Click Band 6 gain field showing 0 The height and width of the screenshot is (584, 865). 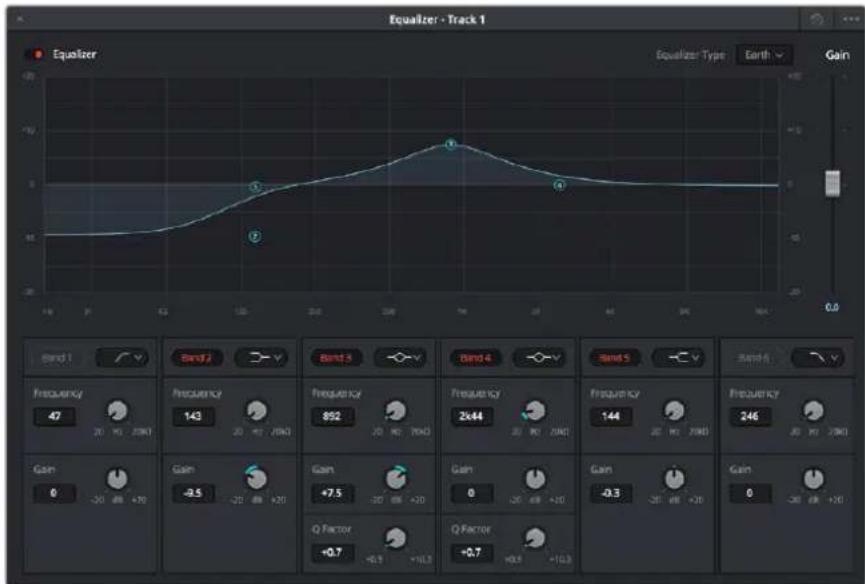[x=750, y=493]
